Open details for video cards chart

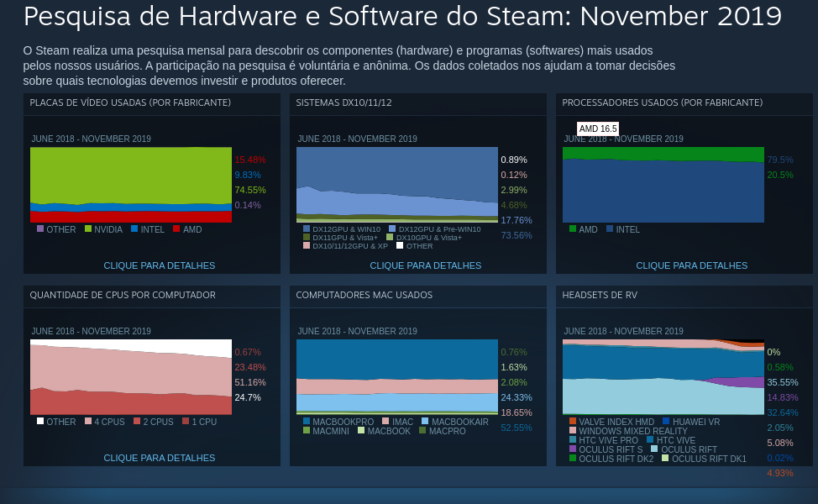tap(159, 265)
